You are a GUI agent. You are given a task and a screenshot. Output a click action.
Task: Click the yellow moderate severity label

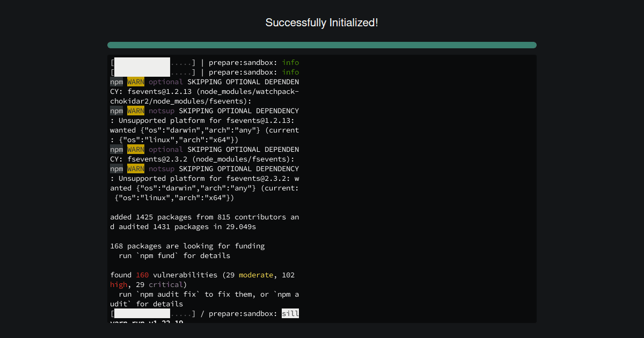click(x=257, y=275)
